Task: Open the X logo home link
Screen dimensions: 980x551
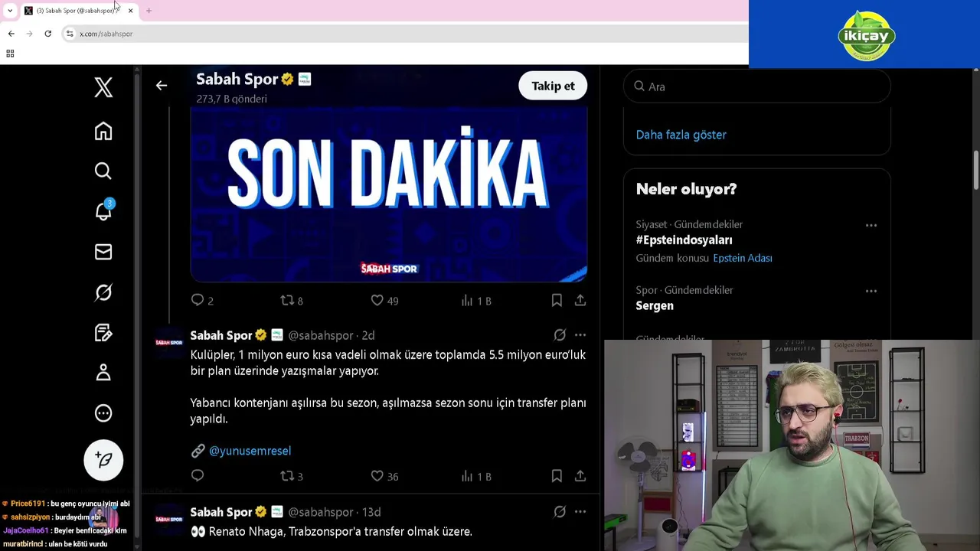Action: pos(103,87)
